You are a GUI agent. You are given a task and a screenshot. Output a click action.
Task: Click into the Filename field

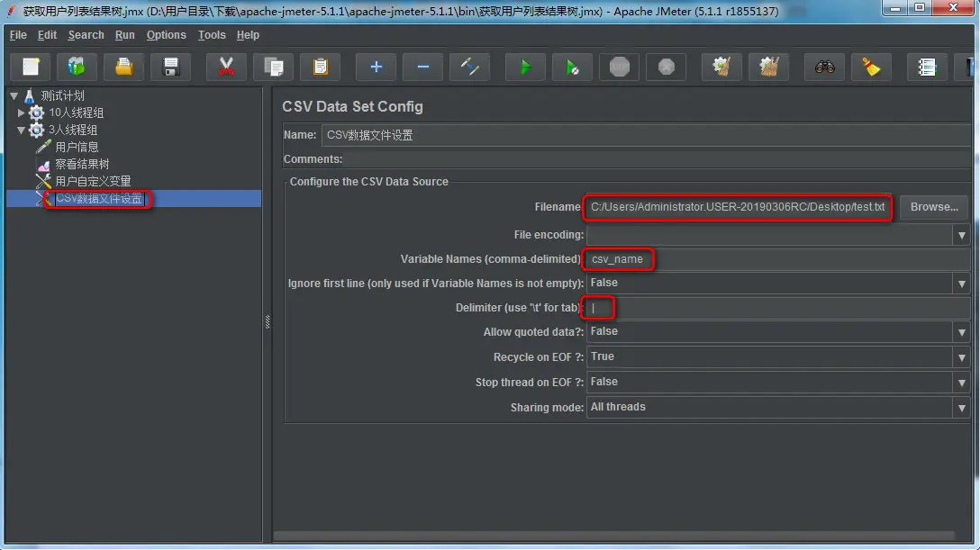[x=738, y=207]
